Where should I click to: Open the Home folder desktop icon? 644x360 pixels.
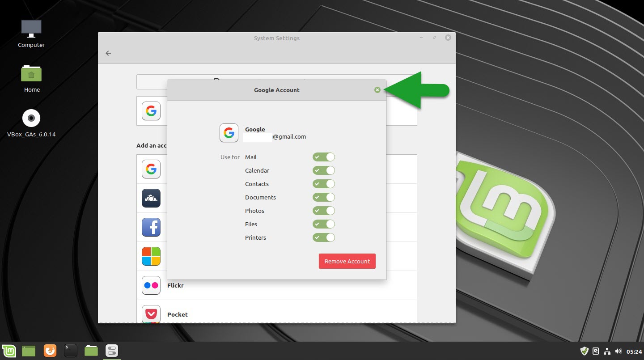pyautogui.click(x=32, y=78)
